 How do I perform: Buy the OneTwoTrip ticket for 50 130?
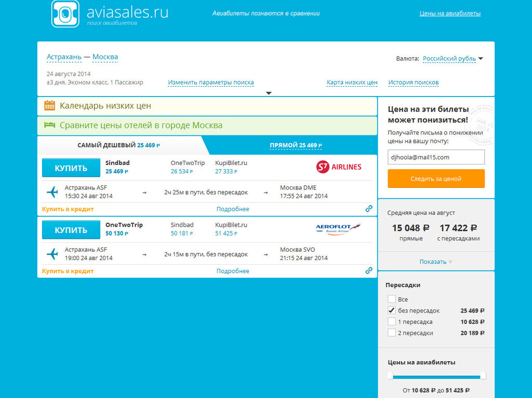click(71, 230)
